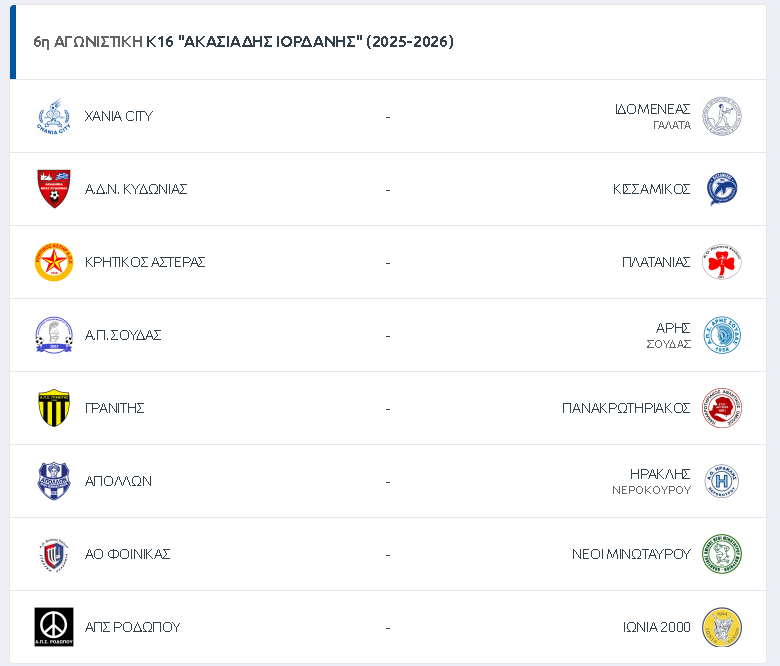Open the ΑΟ ΦΟΙΝΙΚΑΣ team link
The image size is (780, 666).
[x=128, y=554]
